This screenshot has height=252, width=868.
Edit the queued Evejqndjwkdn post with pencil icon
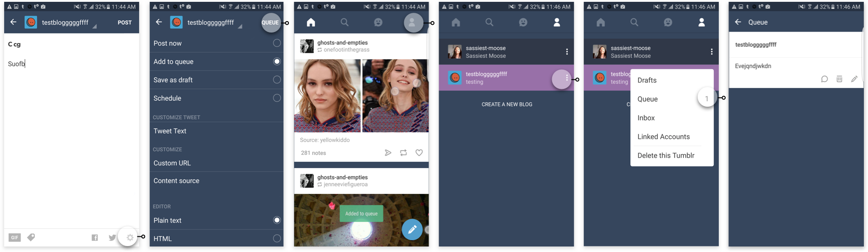(854, 79)
